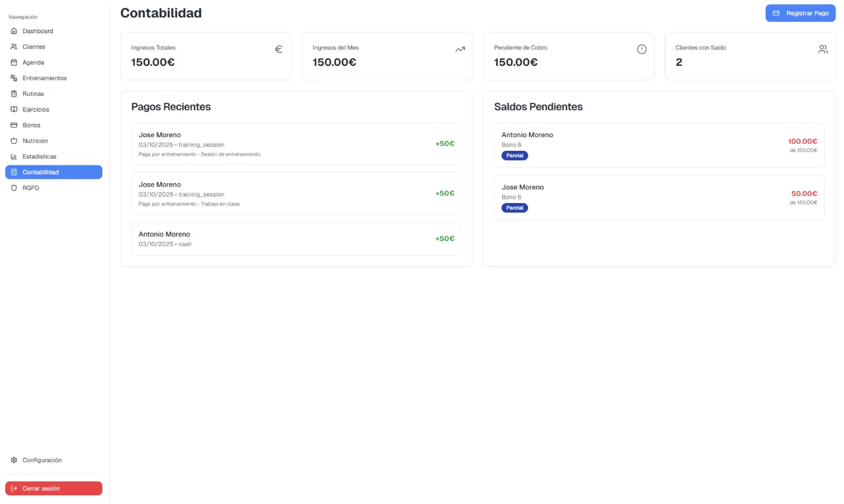
Task: Open Estadísticas in sidebar
Action: tap(54, 157)
